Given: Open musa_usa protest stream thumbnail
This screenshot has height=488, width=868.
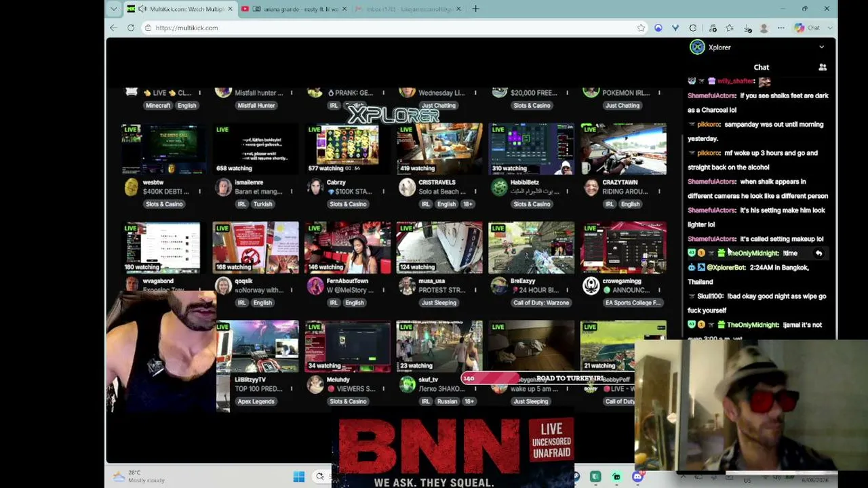Looking at the screenshot, I should (439, 247).
